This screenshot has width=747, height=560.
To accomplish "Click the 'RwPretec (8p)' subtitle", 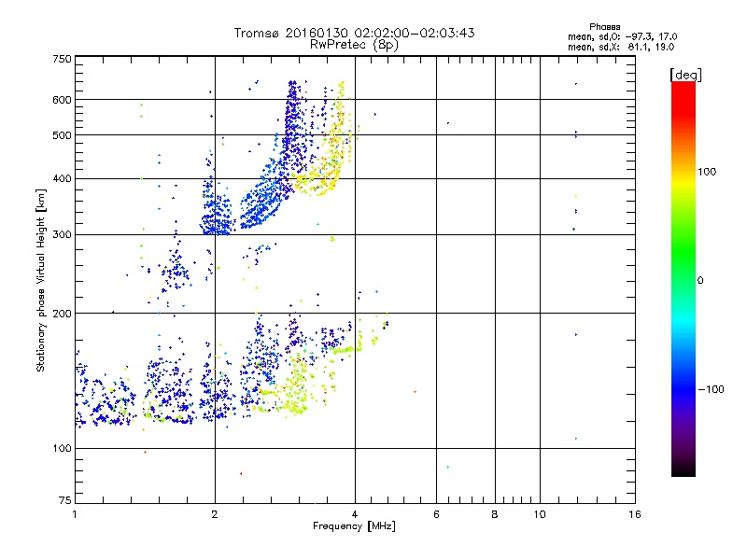I will click(x=354, y=45).
